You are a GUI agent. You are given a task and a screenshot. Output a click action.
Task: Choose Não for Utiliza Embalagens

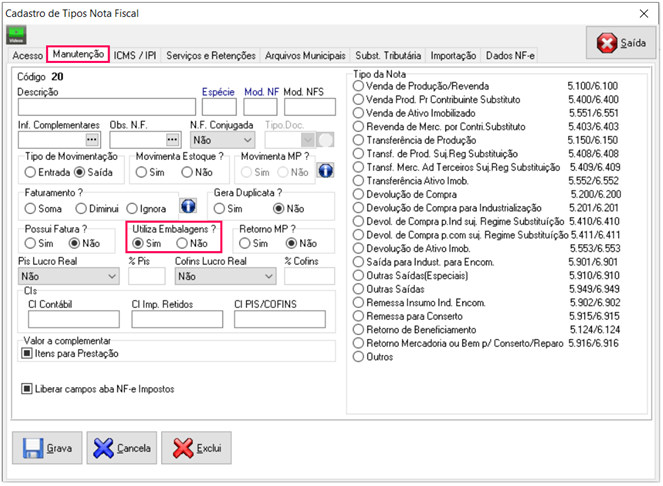tap(182, 243)
